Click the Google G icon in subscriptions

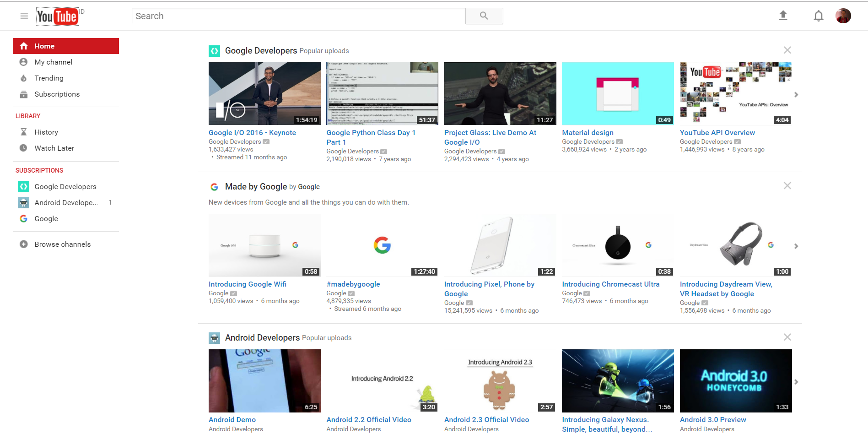click(x=23, y=218)
